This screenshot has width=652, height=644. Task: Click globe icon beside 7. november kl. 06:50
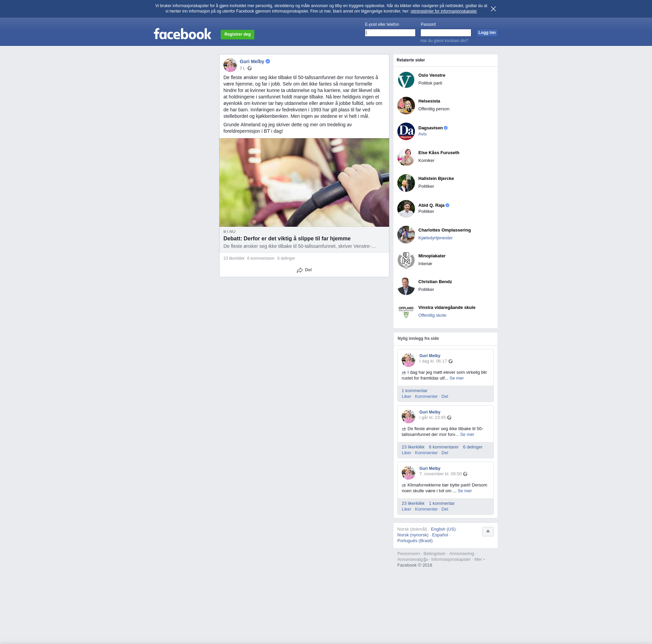[x=465, y=474]
